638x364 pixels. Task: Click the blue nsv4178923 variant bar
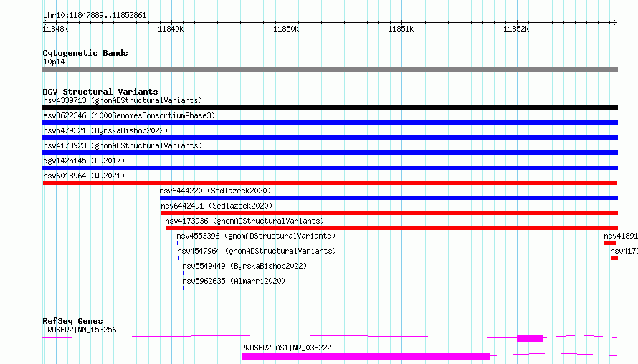(x=330, y=153)
